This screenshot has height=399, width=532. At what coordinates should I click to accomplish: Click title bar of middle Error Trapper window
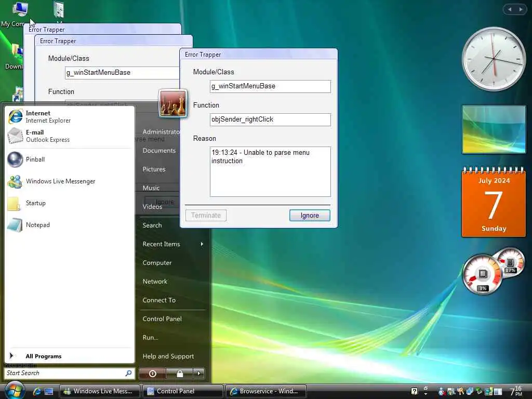[x=114, y=41]
